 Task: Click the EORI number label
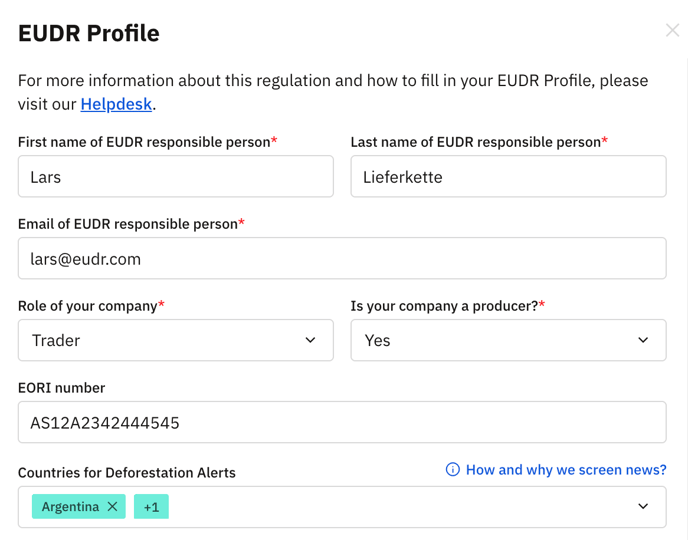click(x=61, y=388)
